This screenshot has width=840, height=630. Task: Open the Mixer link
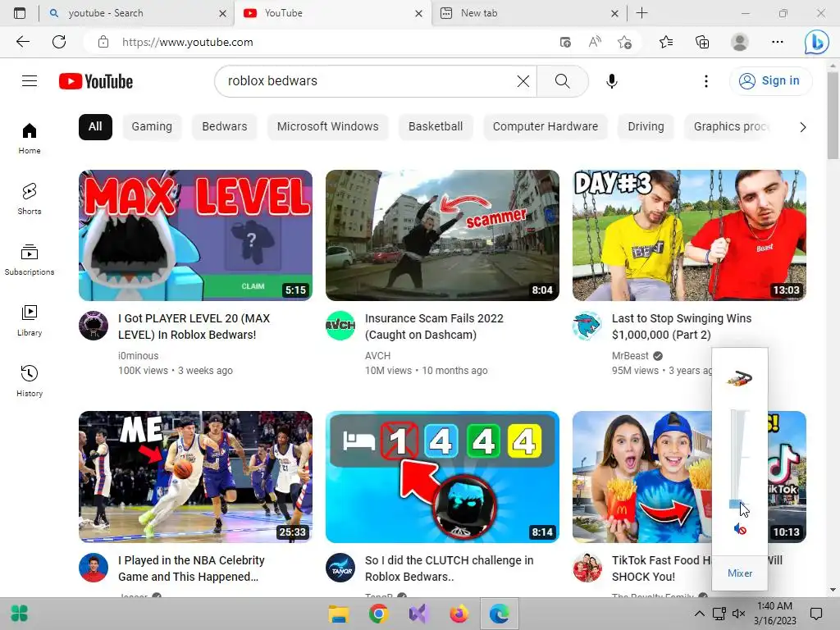pyautogui.click(x=740, y=573)
